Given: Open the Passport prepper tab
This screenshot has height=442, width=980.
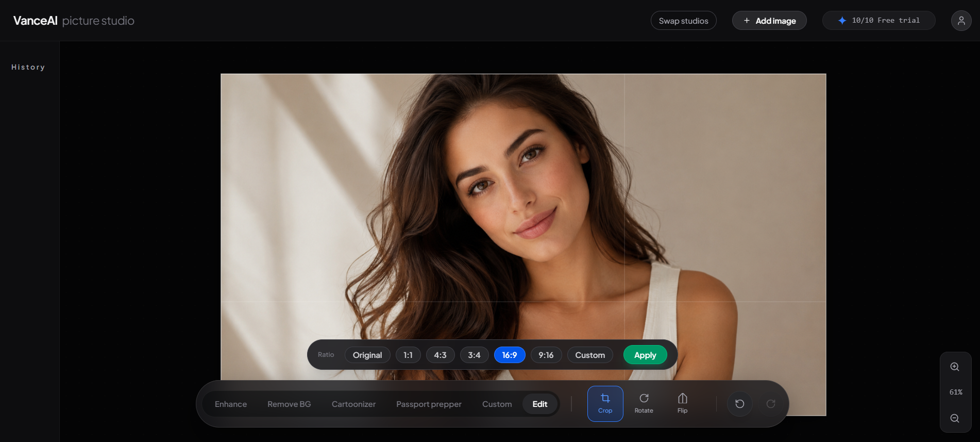Looking at the screenshot, I should [429, 404].
